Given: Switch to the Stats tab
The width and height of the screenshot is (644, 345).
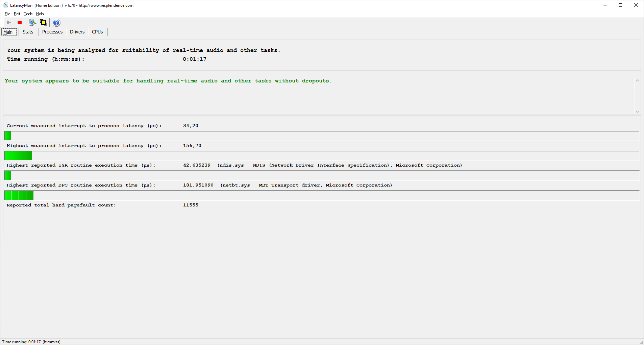Looking at the screenshot, I should pyautogui.click(x=28, y=32).
